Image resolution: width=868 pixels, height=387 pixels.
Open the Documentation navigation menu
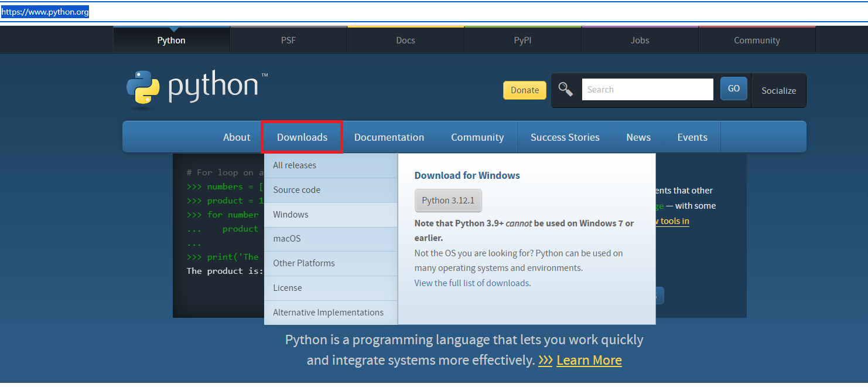(389, 137)
